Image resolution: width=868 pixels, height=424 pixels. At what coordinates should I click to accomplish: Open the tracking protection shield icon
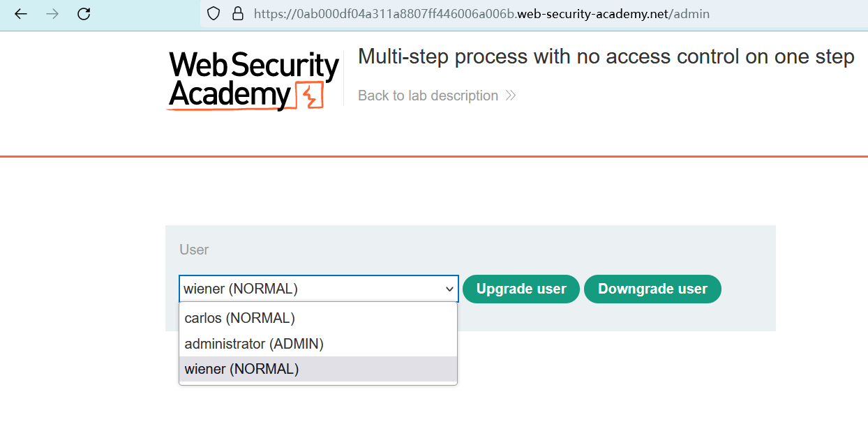click(214, 14)
